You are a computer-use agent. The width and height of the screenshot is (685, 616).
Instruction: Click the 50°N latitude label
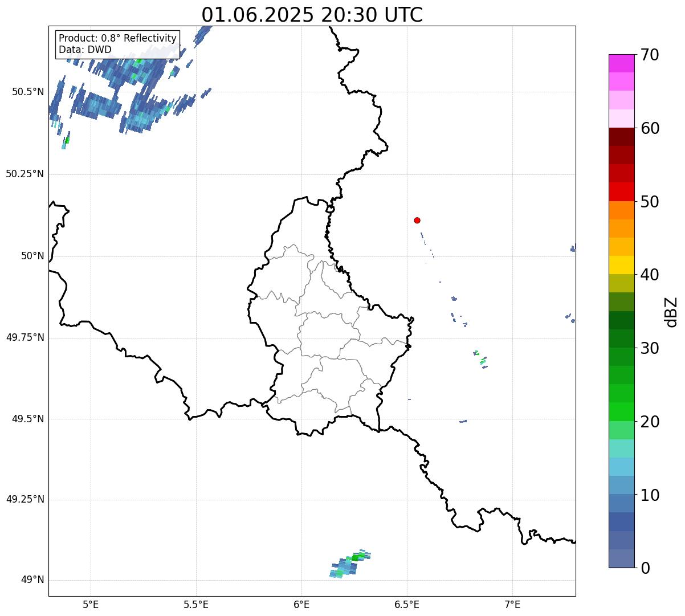click(x=32, y=256)
